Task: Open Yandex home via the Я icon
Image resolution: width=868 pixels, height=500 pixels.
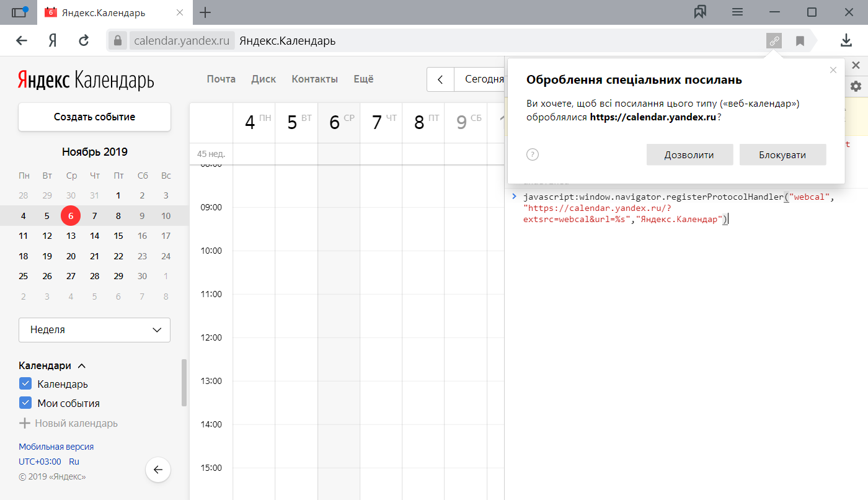Action: (x=53, y=41)
